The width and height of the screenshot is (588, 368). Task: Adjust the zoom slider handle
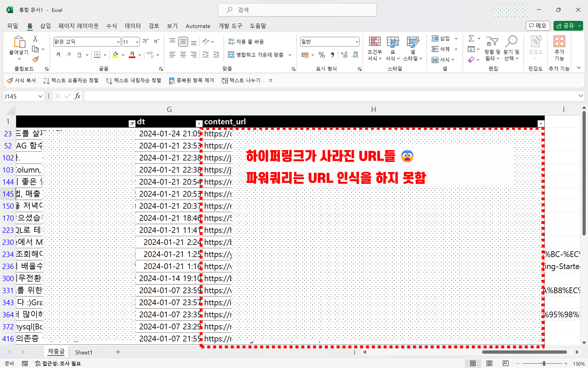[x=544, y=363]
